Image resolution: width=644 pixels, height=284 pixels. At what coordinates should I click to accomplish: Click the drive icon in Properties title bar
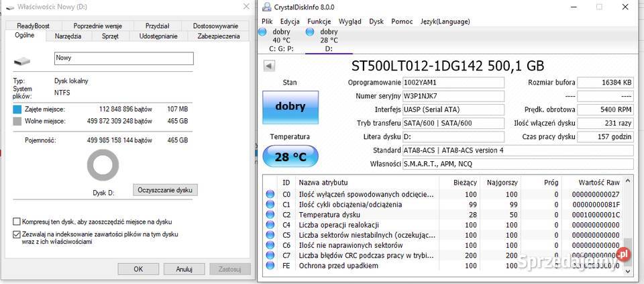[9, 7]
